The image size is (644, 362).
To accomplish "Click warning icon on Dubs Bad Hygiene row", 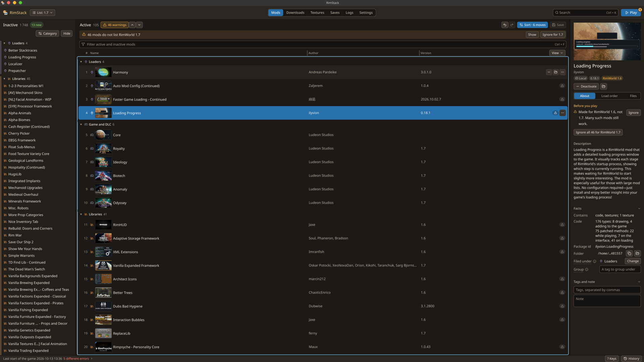I will tap(562, 306).
